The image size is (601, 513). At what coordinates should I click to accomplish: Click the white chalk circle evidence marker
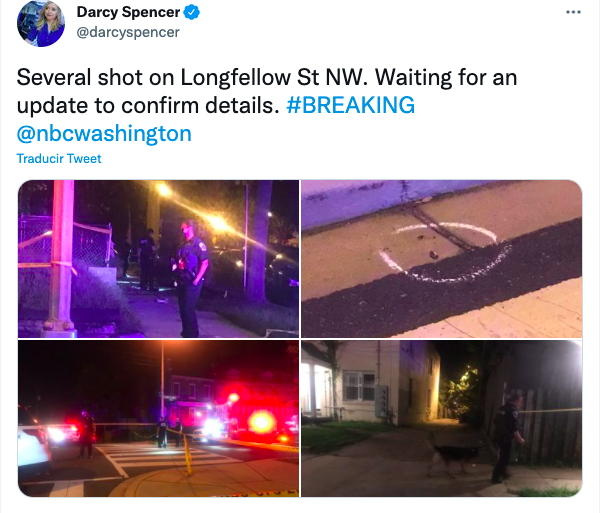445,252
